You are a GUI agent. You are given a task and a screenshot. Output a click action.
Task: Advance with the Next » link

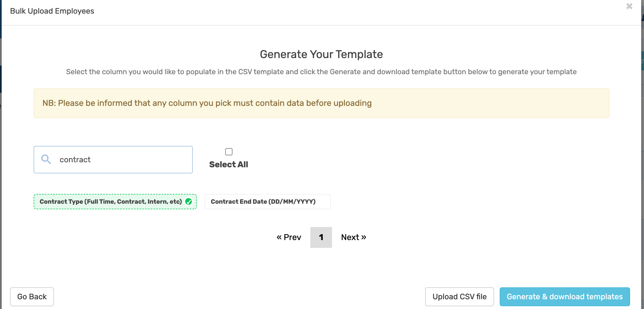coord(354,237)
